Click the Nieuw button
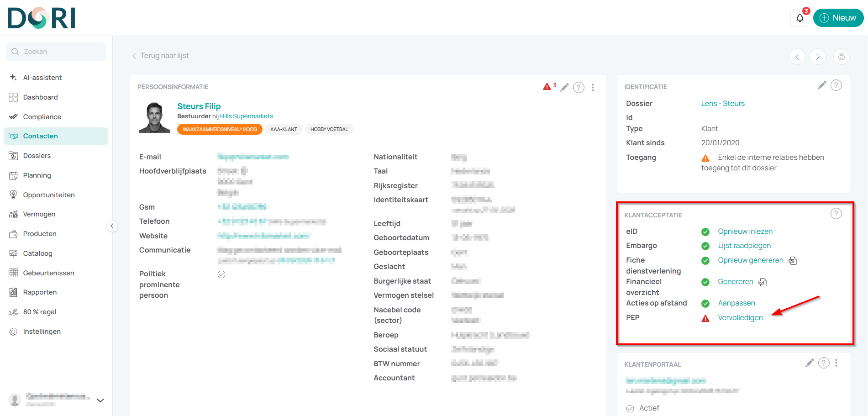The image size is (868, 416). pos(838,18)
